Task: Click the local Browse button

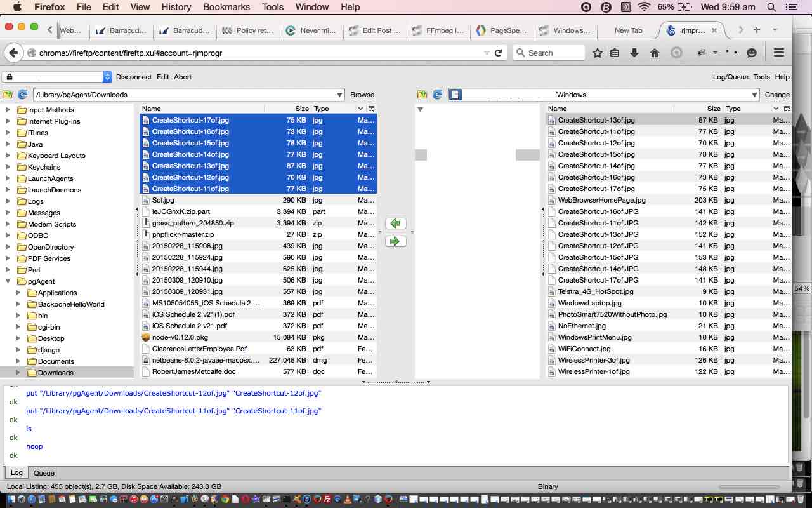Action: coord(362,95)
